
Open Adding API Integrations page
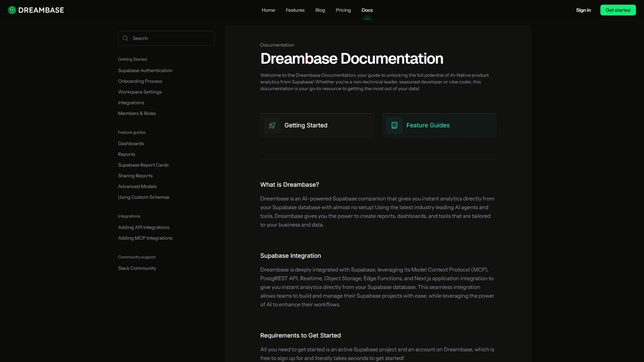pyautogui.click(x=144, y=227)
